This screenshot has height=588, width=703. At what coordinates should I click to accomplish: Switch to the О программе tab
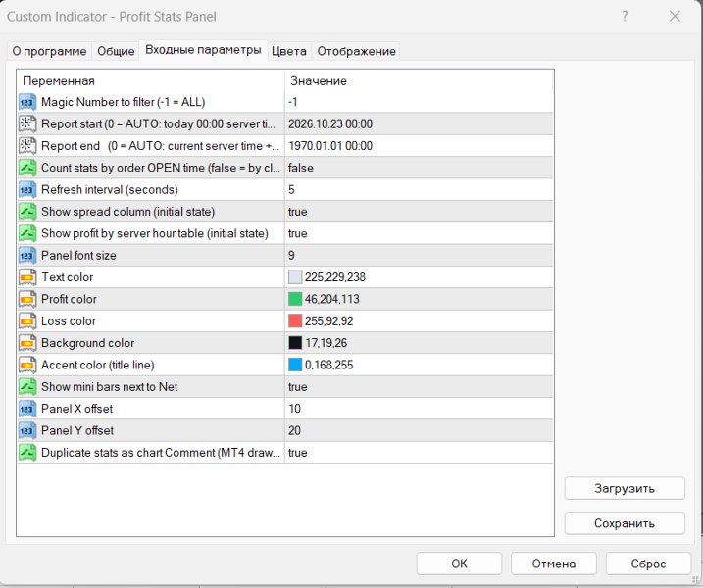coord(49,51)
